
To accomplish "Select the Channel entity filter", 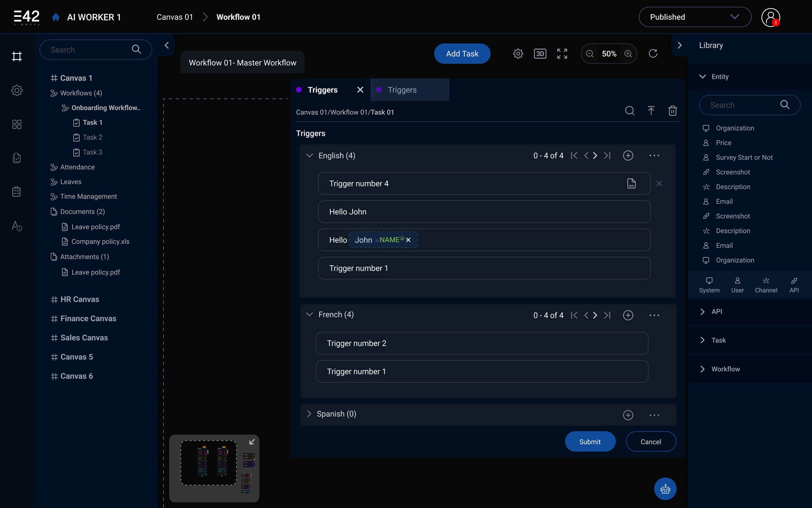I will coord(766,285).
